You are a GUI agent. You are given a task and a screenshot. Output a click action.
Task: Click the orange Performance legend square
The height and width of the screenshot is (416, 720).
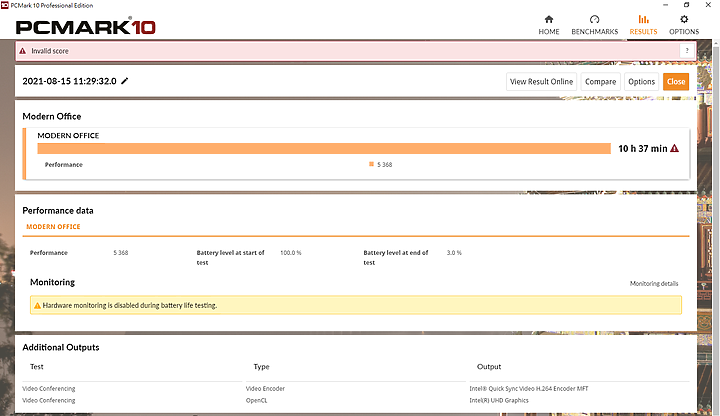[371, 164]
